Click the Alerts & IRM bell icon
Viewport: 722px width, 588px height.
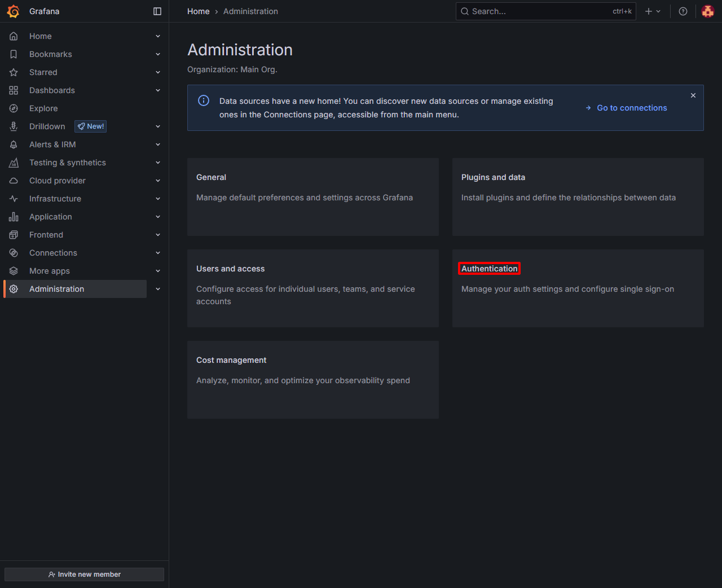point(14,144)
